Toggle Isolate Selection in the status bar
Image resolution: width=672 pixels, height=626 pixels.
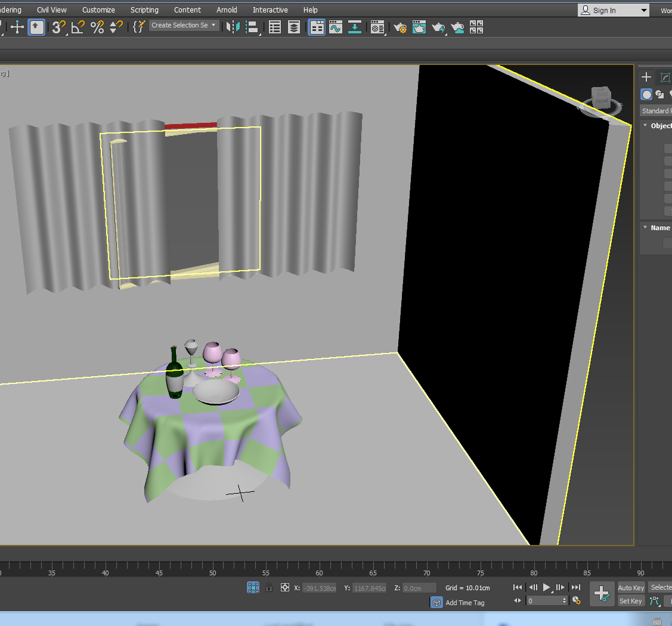(253, 587)
